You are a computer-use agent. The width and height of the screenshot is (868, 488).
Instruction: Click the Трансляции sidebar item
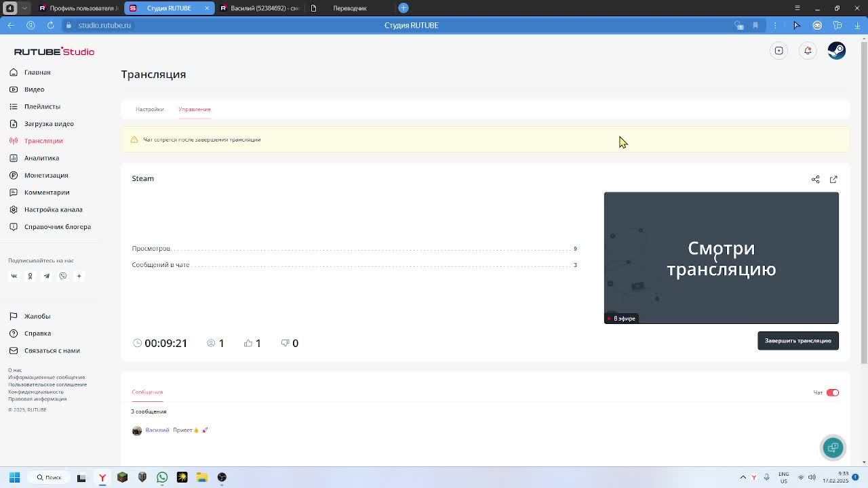[36, 141]
